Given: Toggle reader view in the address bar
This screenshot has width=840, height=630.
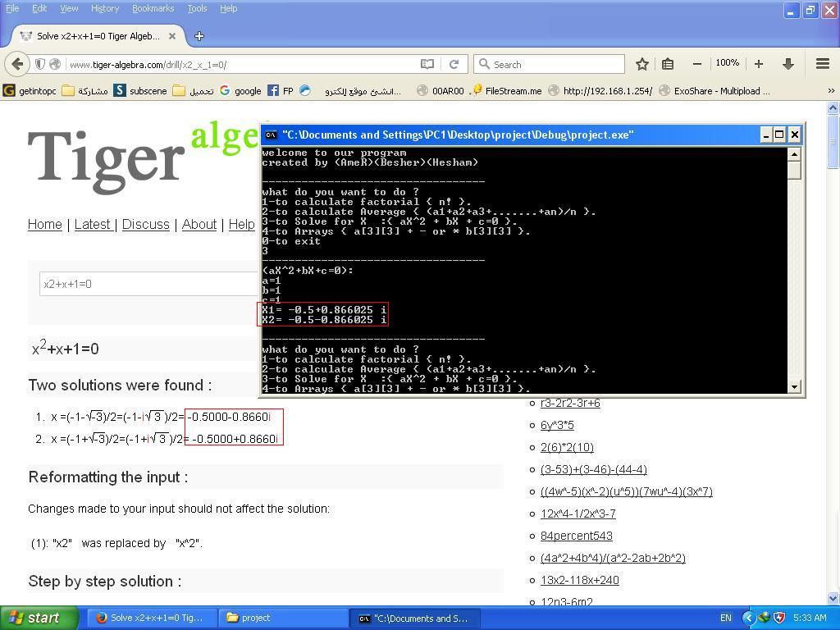Looking at the screenshot, I should pos(427,64).
